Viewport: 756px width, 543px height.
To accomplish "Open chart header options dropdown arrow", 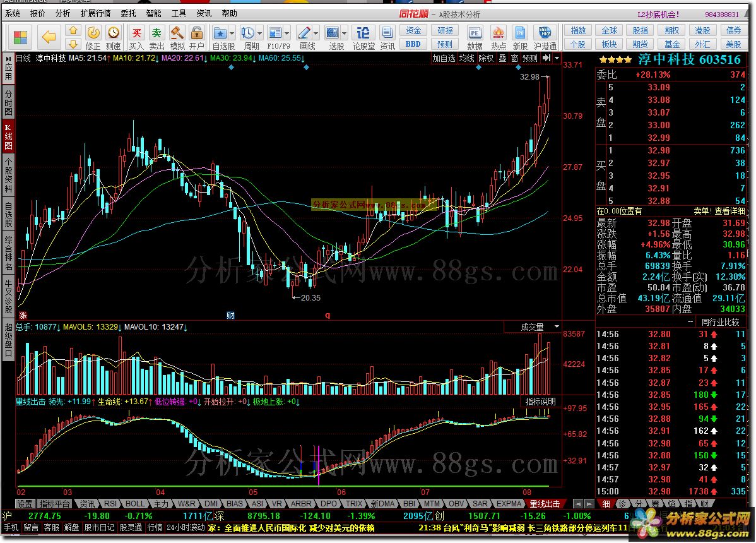I will pyautogui.click(x=557, y=58).
